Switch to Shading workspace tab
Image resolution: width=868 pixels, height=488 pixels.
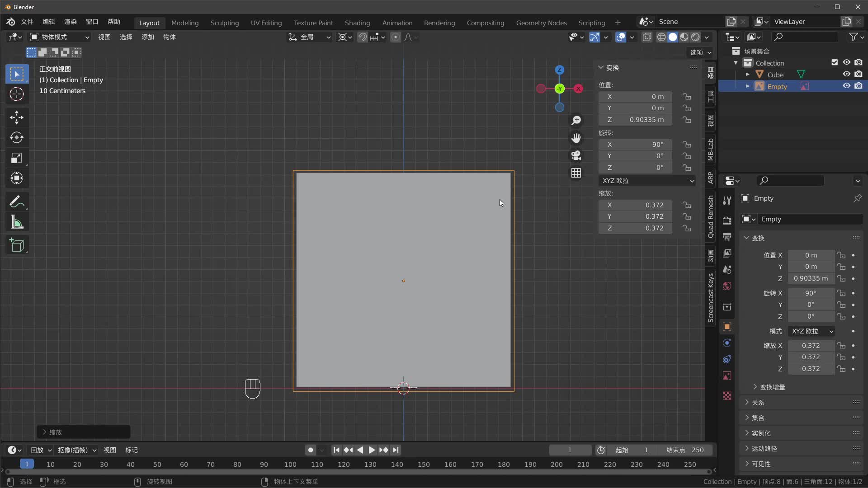click(357, 23)
